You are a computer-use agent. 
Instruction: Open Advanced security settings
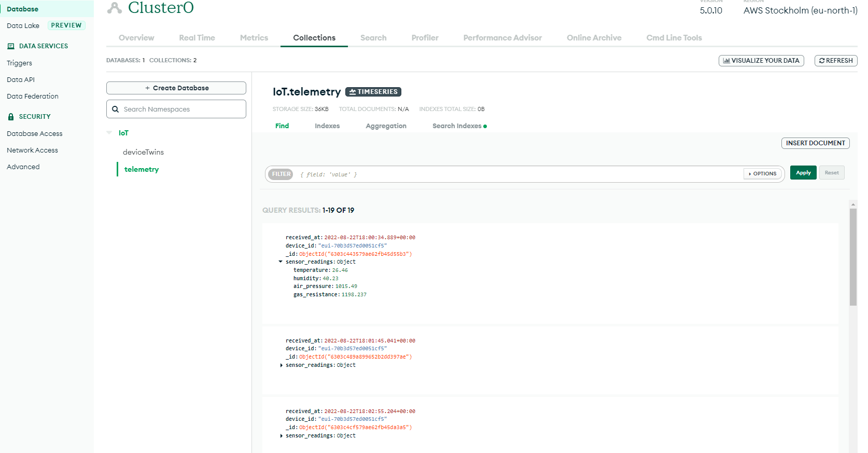(x=23, y=167)
